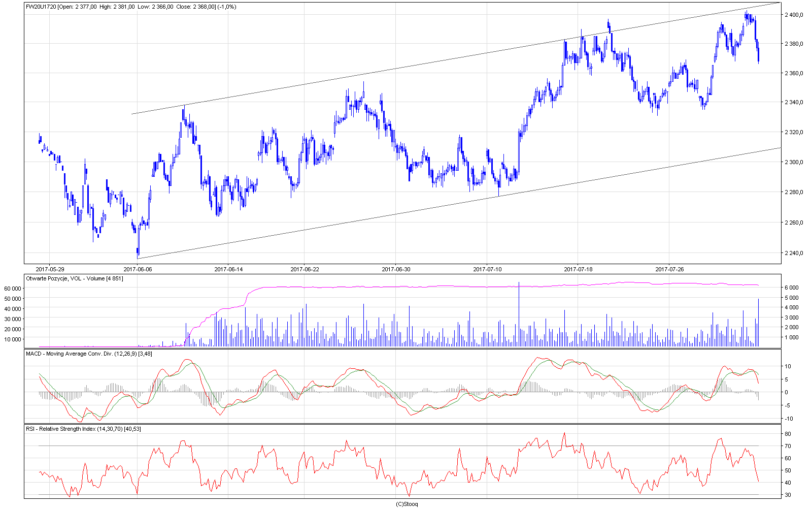Select the 2017-07-10 date marker
The image size is (812, 508).
(487, 269)
